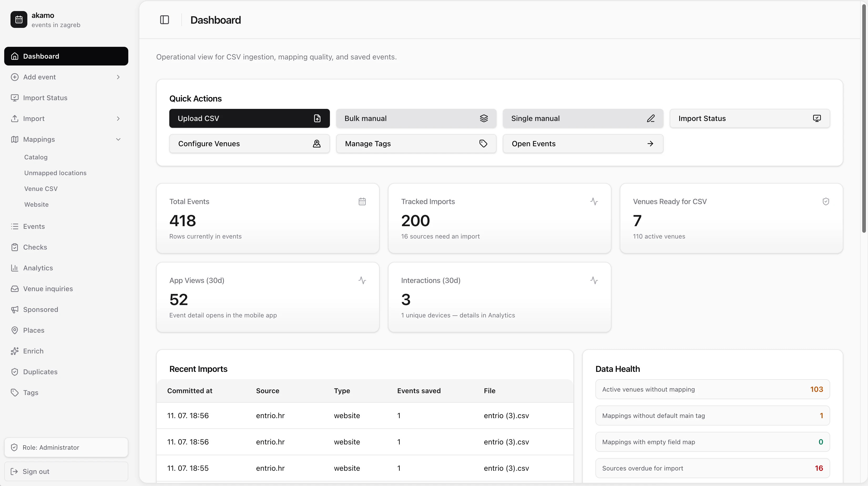Click the Import upload icon in sidebar
Image resolution: width=868 pixels, height=486 pixels.
click(x=14, y=119)
